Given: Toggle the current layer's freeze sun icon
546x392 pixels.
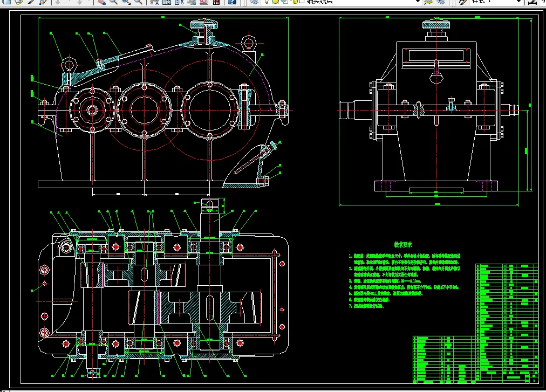Looking at the screenshot, I should (x=276, y=2).
